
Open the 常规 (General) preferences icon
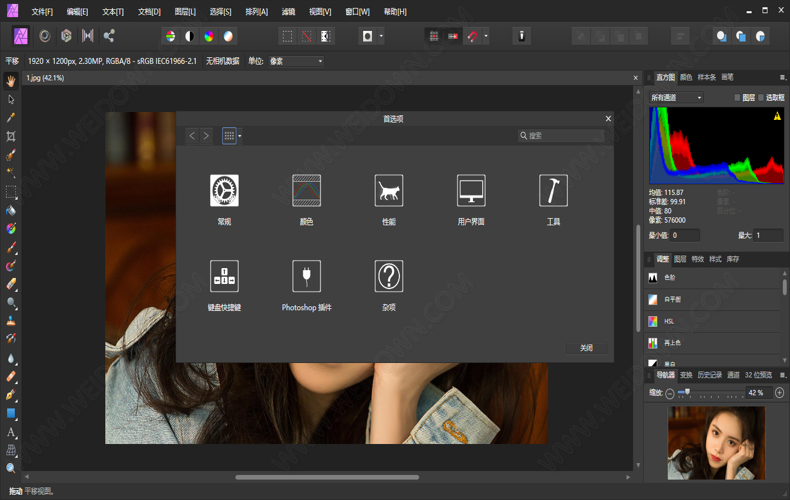tap(224, 191)
